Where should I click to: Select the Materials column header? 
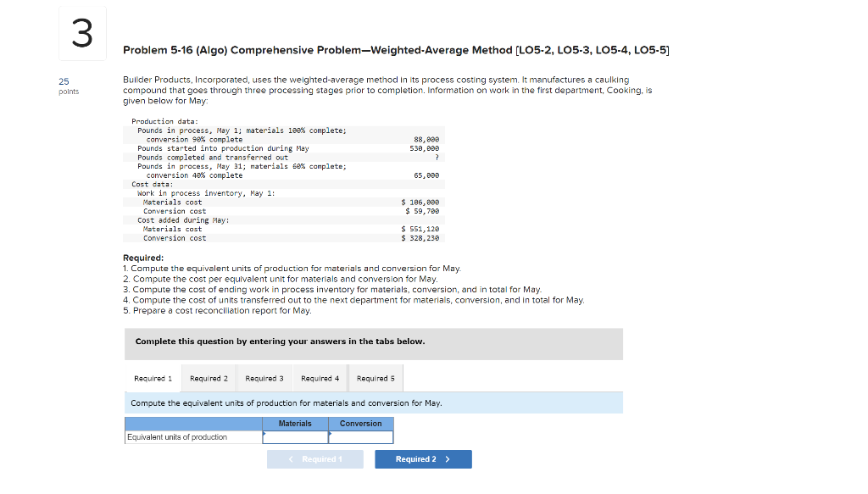[x=295, y=423]
